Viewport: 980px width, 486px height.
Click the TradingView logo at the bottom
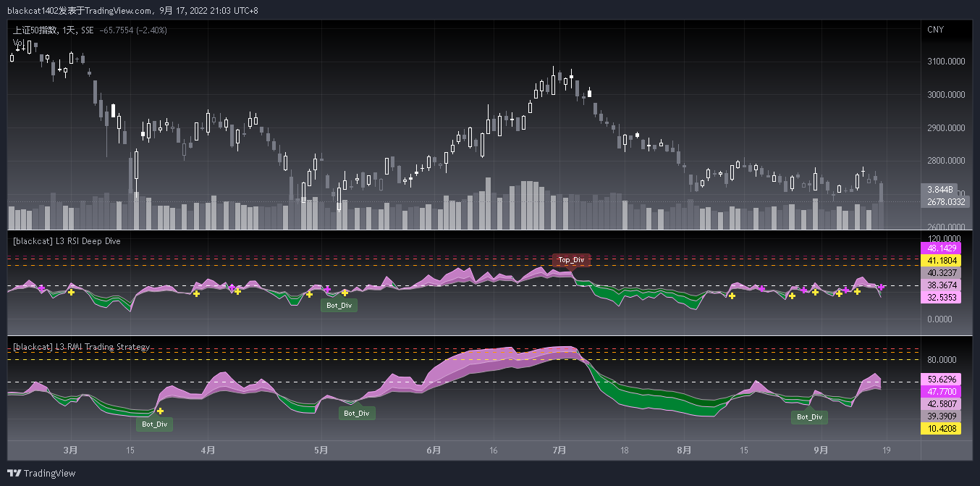coord(41,474)
